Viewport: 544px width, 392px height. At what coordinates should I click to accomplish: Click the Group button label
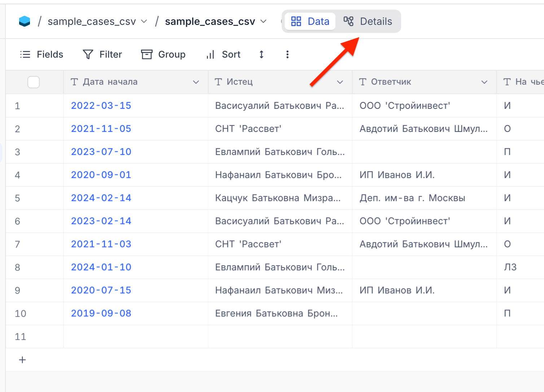tap(172, 54)
